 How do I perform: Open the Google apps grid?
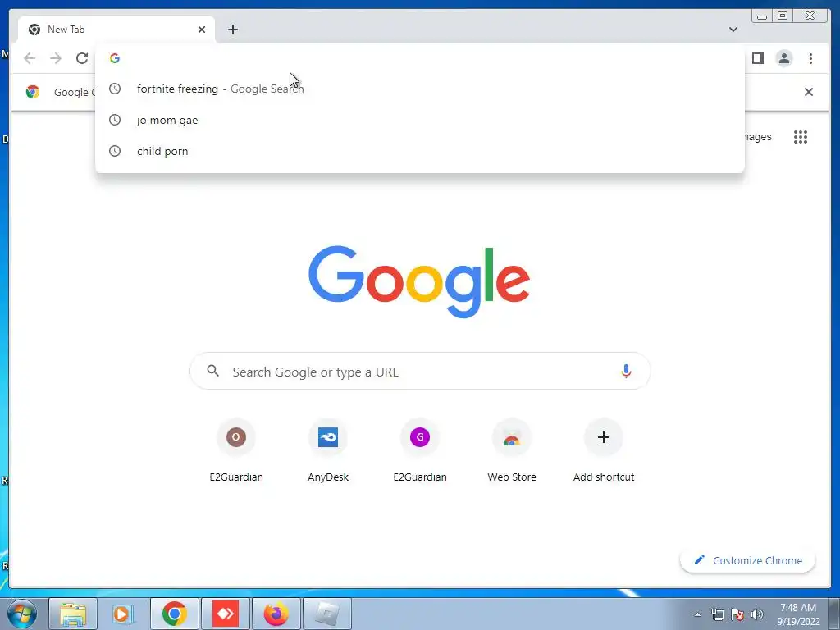pos(801,137)
